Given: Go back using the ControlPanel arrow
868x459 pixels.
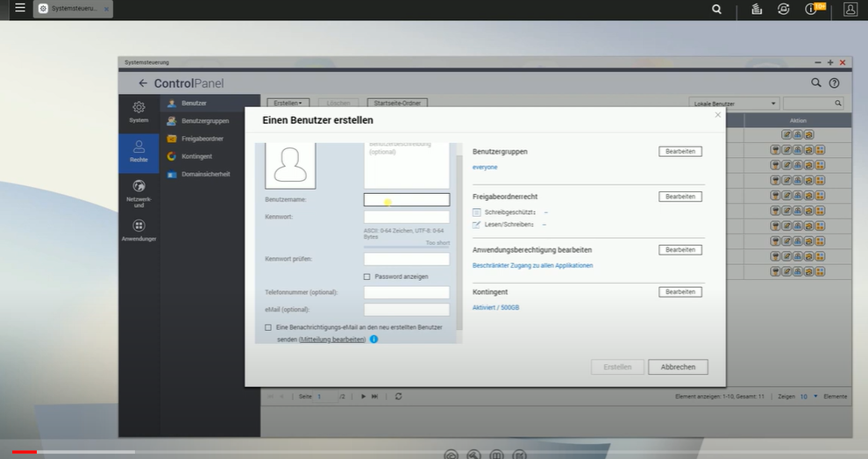Looking at the screenshot, I should tap(143, 83).
